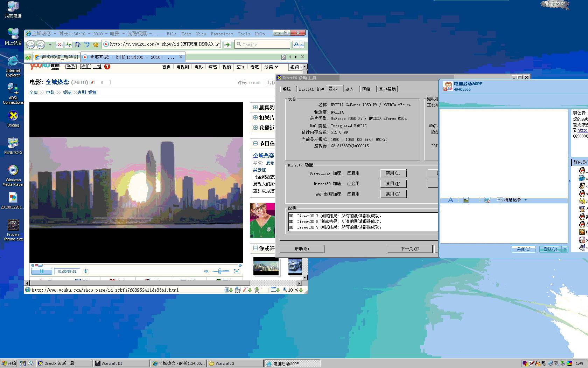The image size is (588, 368).
Task: Enter fullscreen mode in Youku player
Action: point(237,271)
